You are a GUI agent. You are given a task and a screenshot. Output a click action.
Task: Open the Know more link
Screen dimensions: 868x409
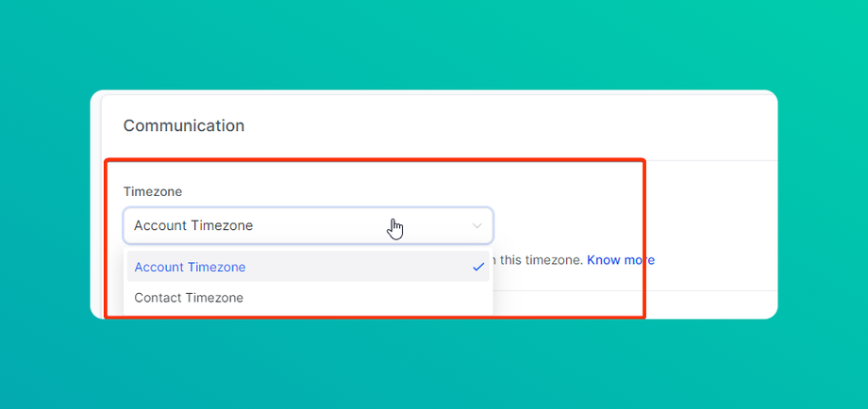pyautogui.click(x=621, y=259)
